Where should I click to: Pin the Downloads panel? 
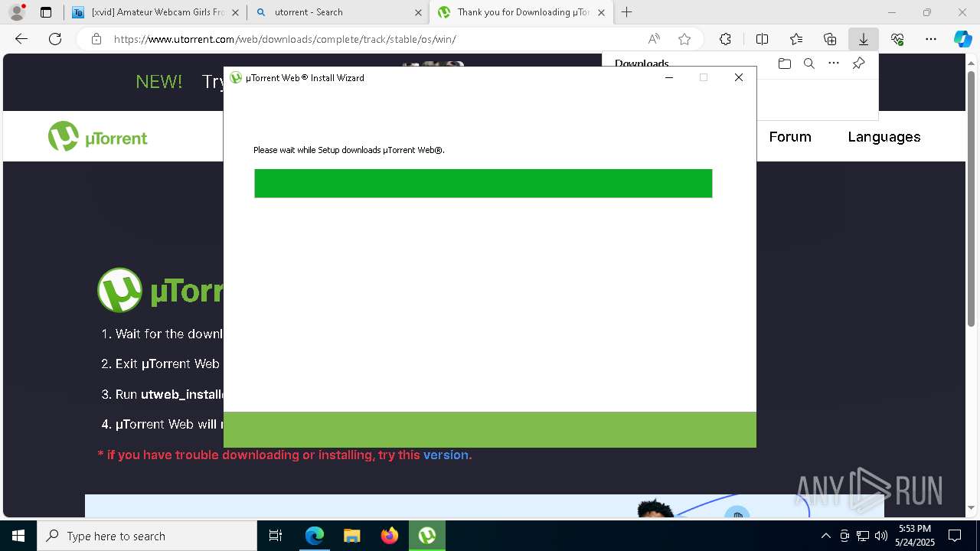click(x=858, y=64)
